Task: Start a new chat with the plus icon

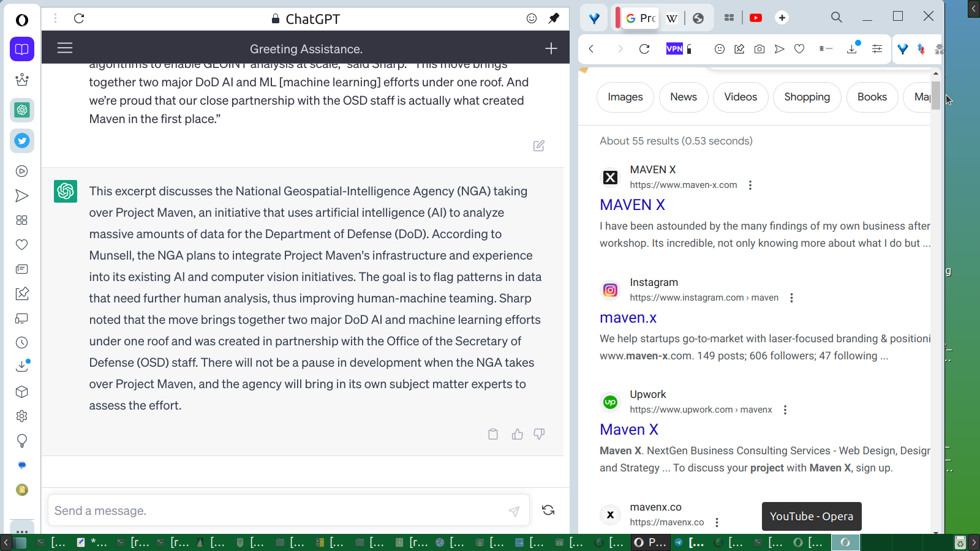Action: (551, 48)
